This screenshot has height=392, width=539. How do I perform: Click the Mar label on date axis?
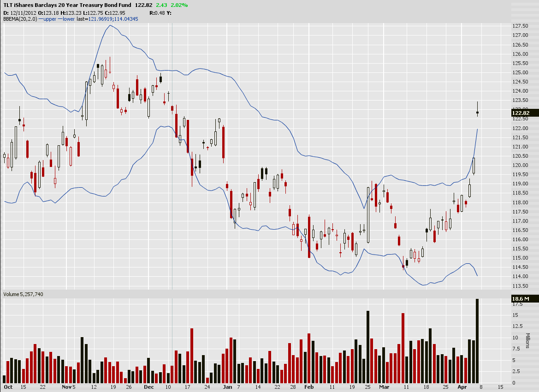[x=384, y=387]
